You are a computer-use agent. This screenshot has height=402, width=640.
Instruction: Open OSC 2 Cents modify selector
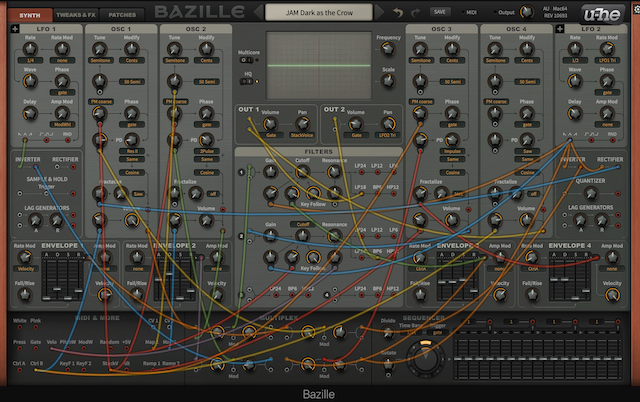[x=206, y=60]
